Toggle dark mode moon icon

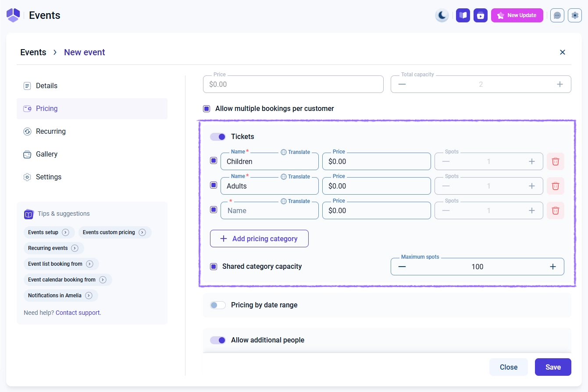(442, 15)
